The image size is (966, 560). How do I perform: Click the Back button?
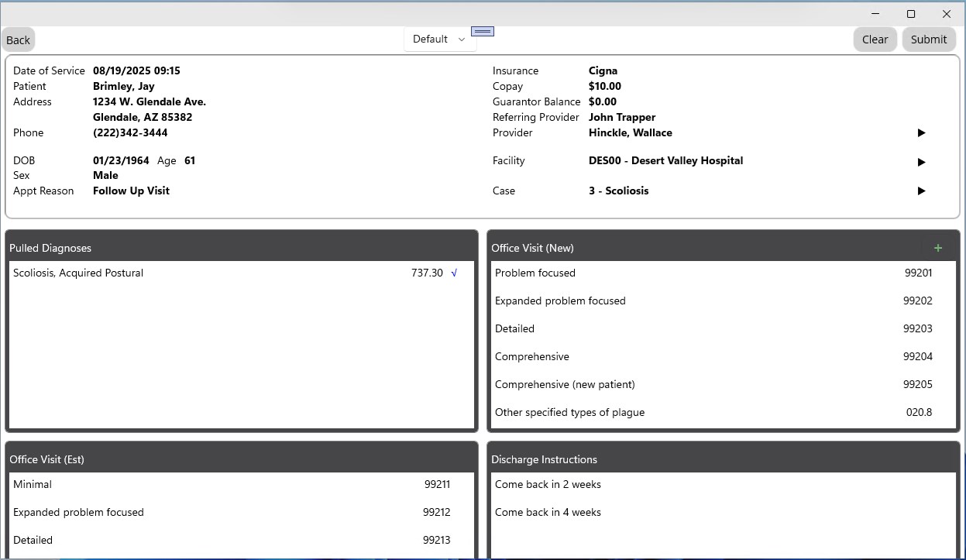point(19,40)
